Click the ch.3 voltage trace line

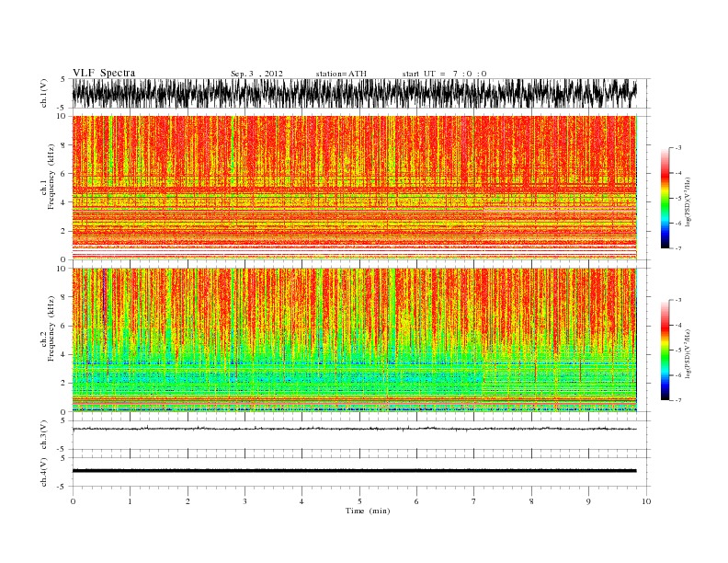(354, 429)
